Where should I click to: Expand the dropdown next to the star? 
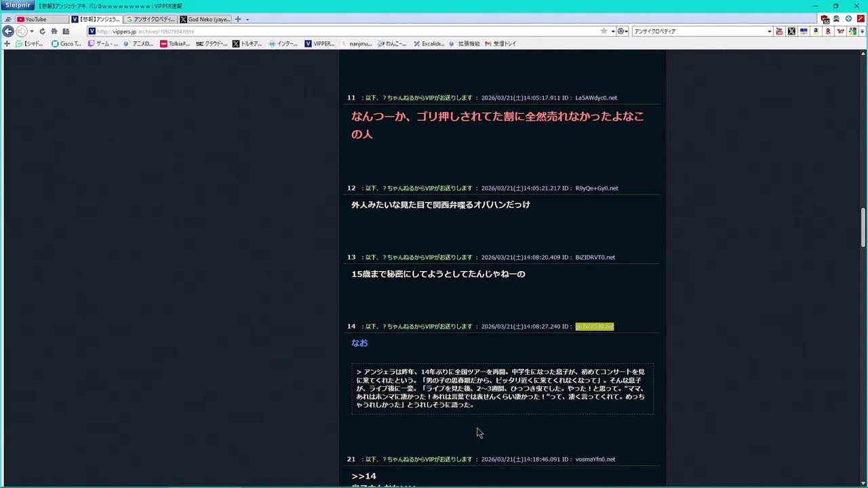pyautogui.click(x=613, y=31)
